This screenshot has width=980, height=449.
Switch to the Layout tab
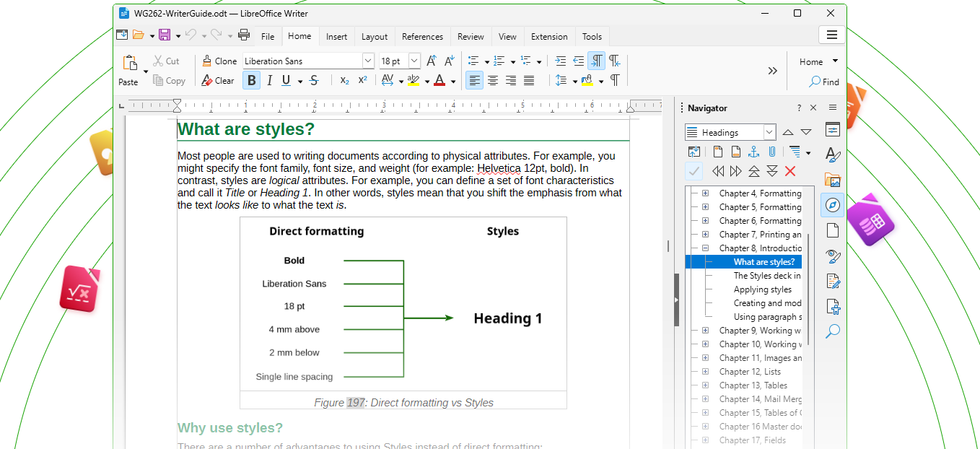pyautogui.click(x=375, y=36)
